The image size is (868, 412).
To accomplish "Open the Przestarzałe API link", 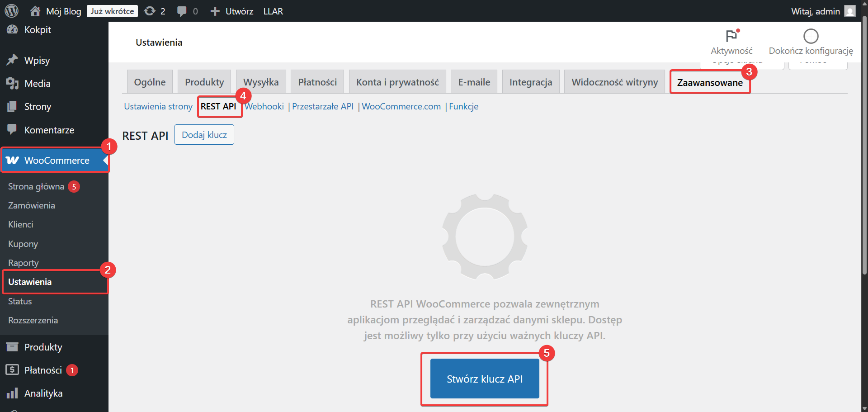I will (x=323, y=106).
